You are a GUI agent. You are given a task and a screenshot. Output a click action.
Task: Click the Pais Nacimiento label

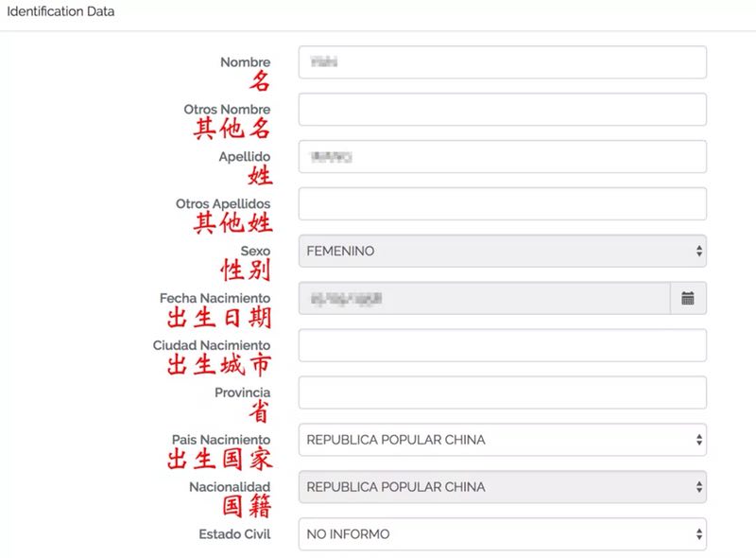point(221,440)
